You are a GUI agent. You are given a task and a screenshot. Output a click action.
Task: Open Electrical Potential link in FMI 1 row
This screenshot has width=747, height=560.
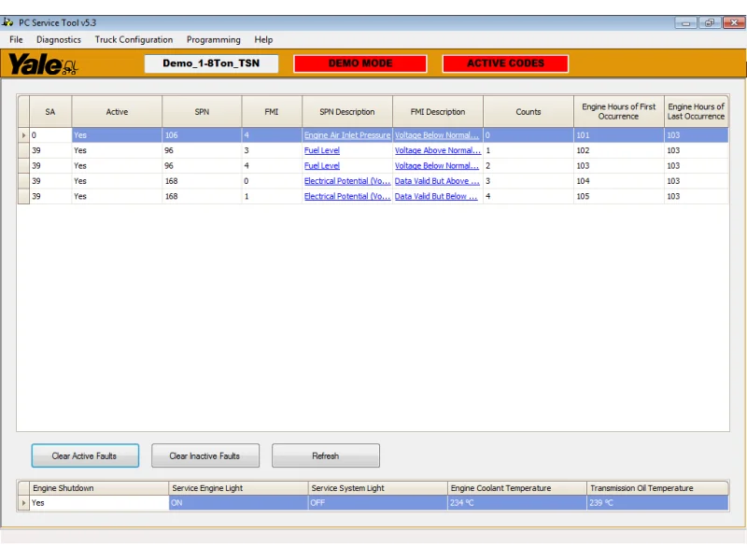click(x=347, y=196)
